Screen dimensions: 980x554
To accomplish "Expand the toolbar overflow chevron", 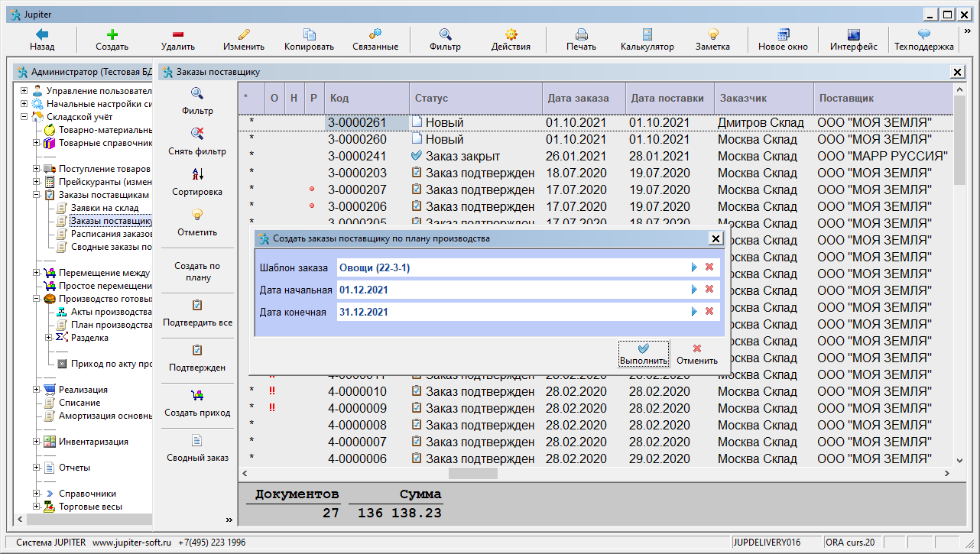I will point(968,31).
